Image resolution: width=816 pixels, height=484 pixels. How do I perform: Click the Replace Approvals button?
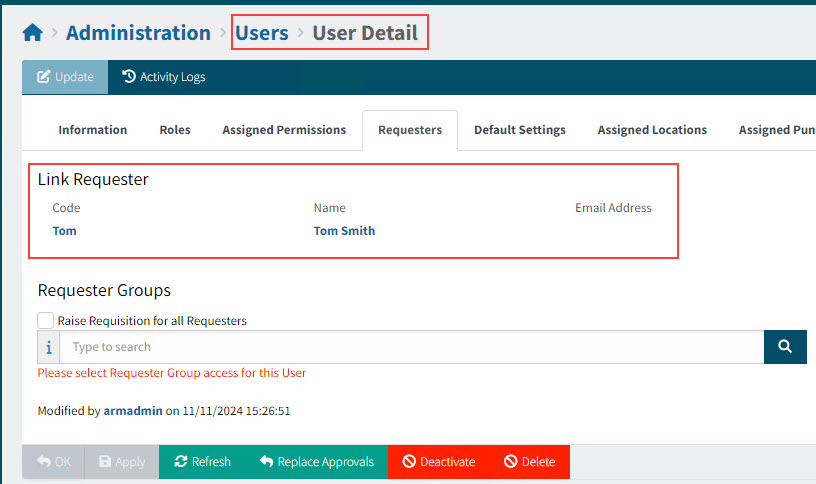click(316, 462)
